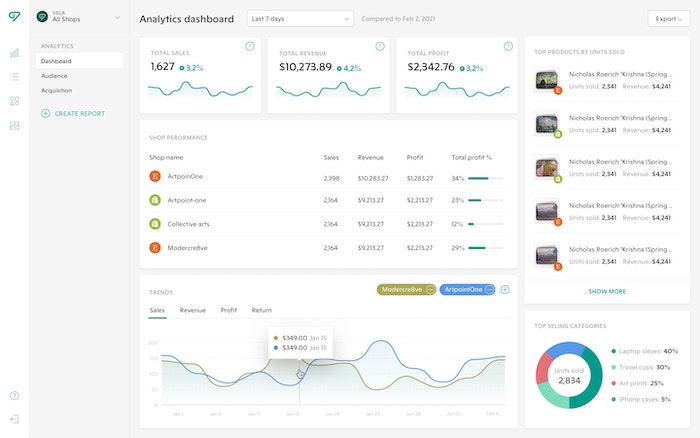The width and height of the screenshot is (700, 438).
Task: Click the Etsy icon beside ArtpoinOne
Action: point(155,176)
